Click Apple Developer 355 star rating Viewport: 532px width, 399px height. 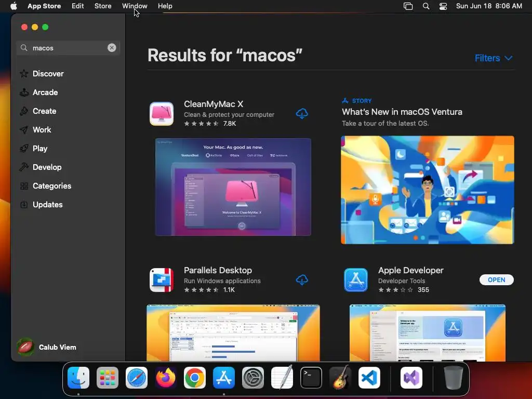(x=404, y=290)
